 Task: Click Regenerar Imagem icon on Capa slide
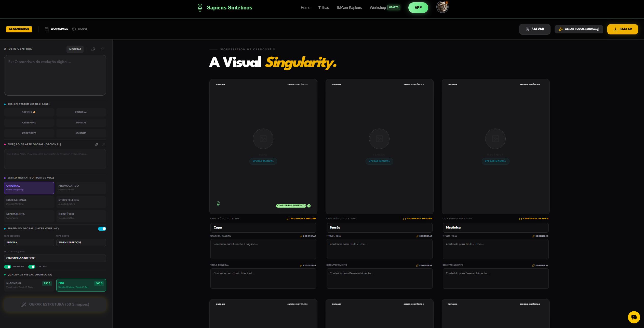coord(288,219)
